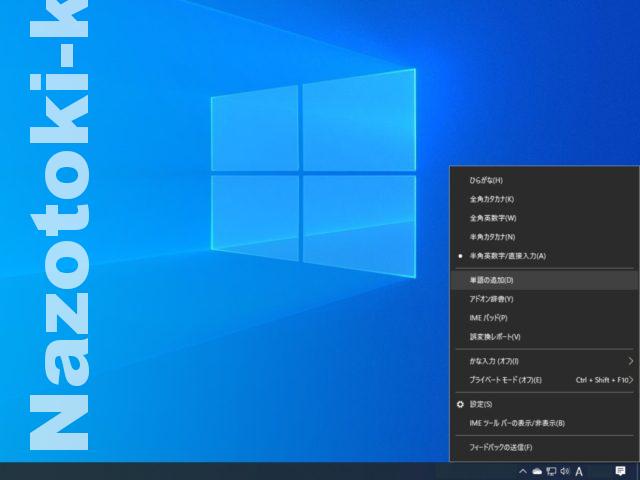Expand the かな入力 (オフ) submenu arrow

(x=630, y=361)
